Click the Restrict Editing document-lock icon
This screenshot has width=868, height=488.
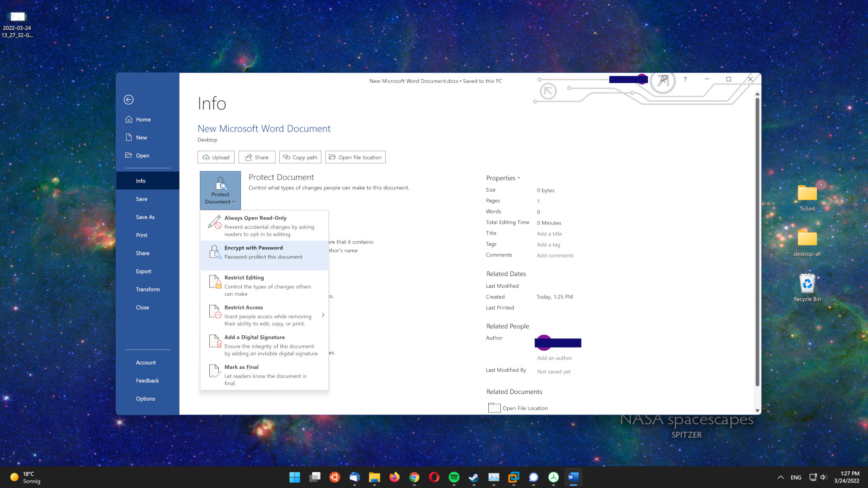coord(215,282)
